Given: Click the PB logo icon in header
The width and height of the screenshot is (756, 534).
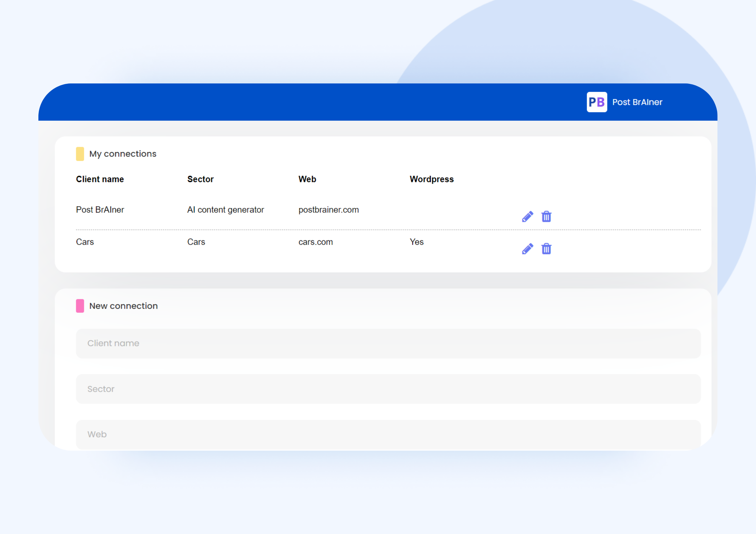Looking at the screenshot, I should 596,102.
